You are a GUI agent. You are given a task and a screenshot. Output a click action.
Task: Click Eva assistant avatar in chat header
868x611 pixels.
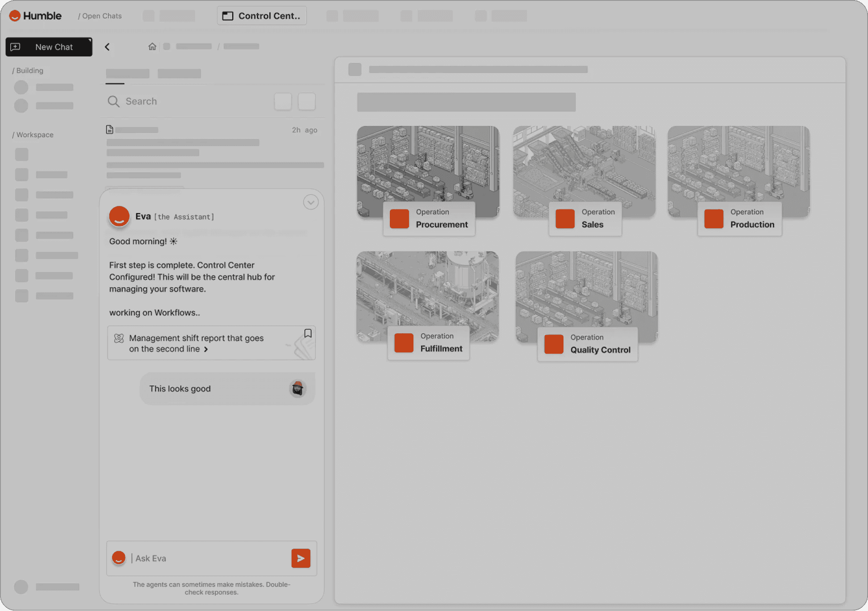coord(119,217)
